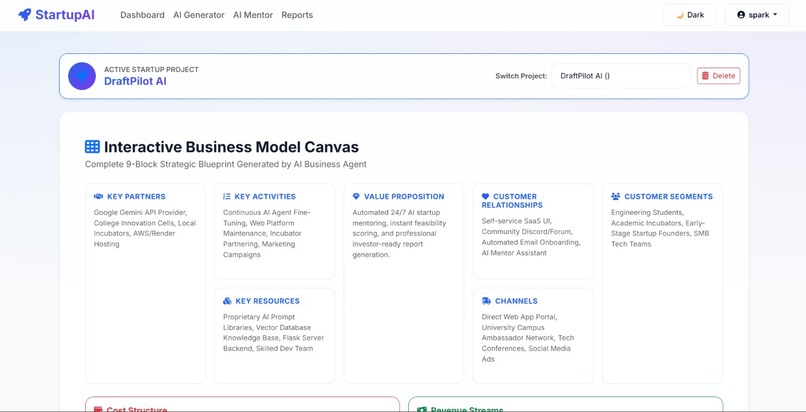This screenshot has height=412, width=806.
Task: Go to AI Mentor
Action: pos(253,15)
